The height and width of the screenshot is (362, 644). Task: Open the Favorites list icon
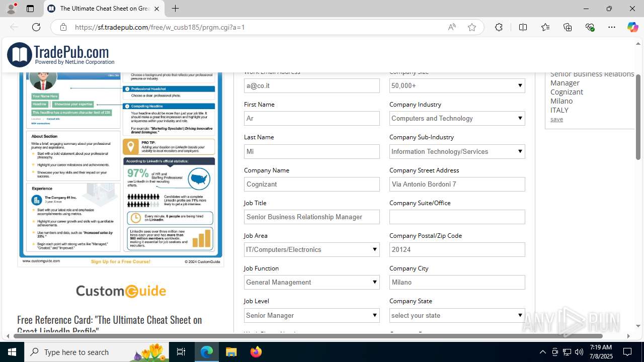[545, 27]
